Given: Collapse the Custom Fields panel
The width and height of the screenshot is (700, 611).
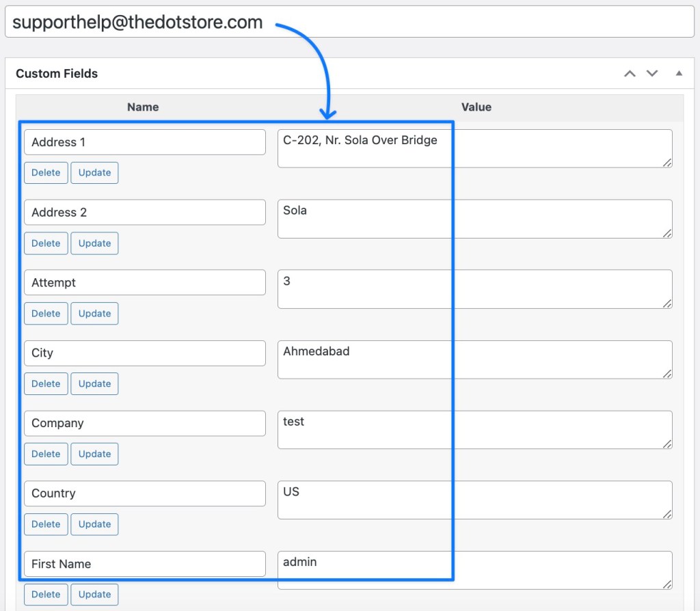Looking at the screenshot, I should (679, 73).
